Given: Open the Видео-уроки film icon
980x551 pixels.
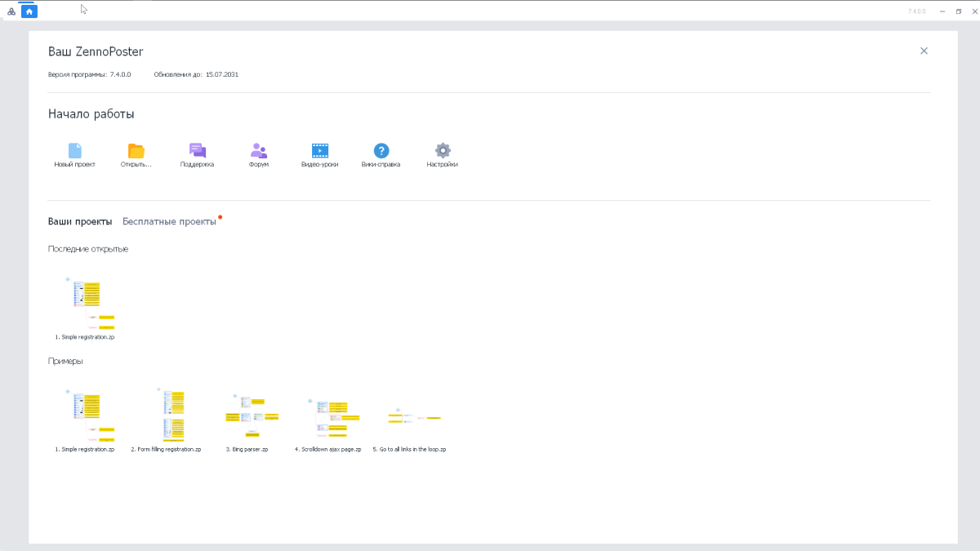Looking at the screenshot, I should [x=320, y=150].
